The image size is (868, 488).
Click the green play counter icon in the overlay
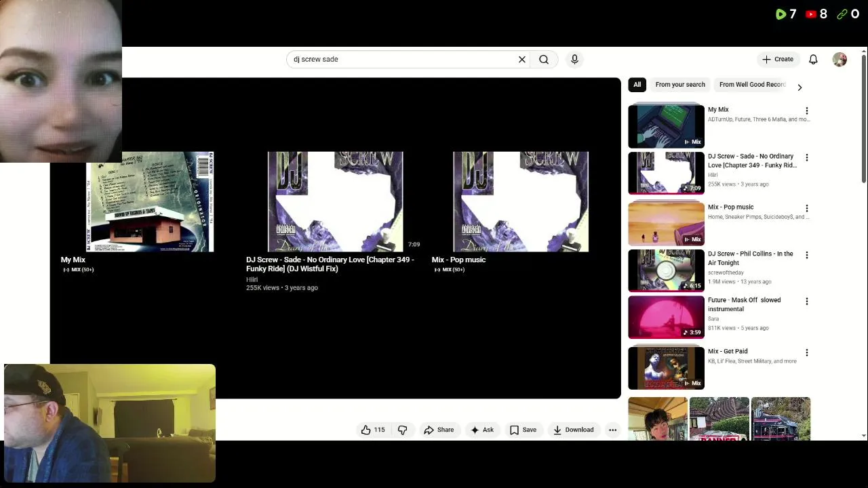(781, 14)
